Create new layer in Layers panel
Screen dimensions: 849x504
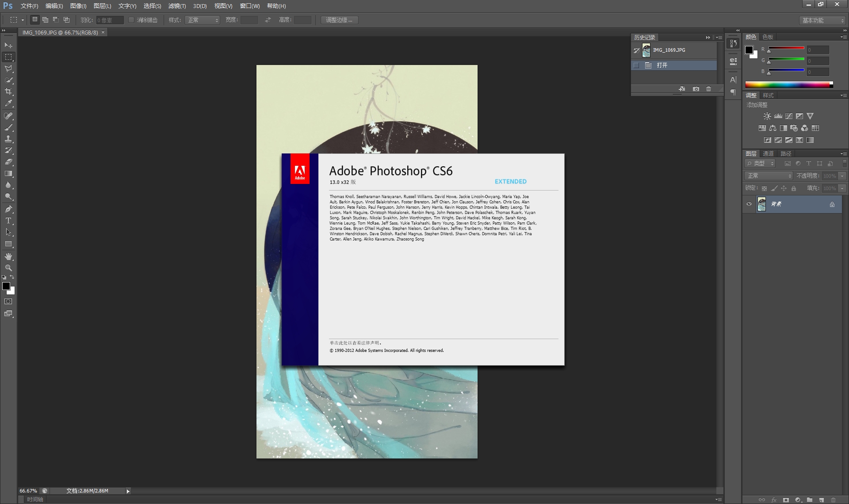coord(821,500)
